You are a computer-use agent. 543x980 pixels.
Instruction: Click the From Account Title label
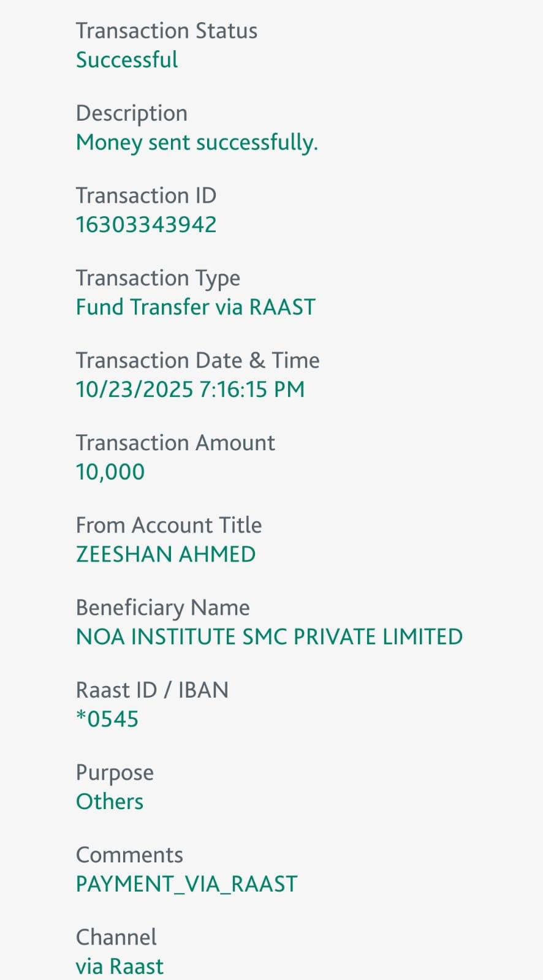pyautogui.click(x=169, y=526)
